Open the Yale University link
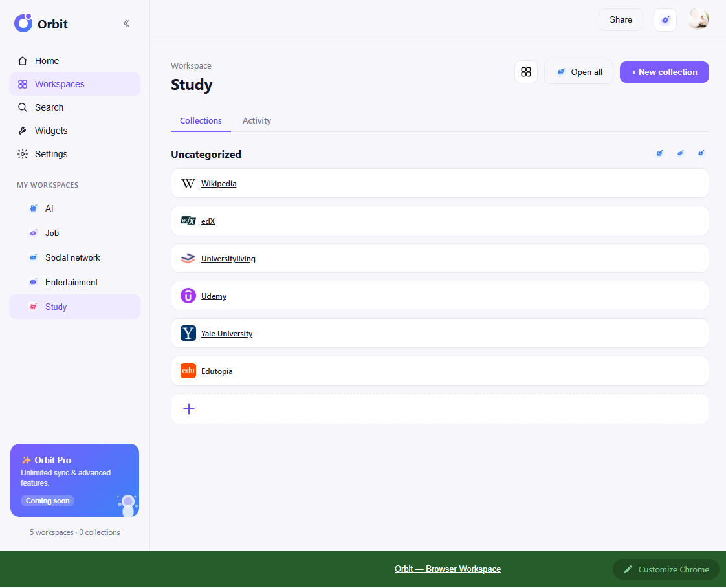The width and height of the screenshot is (726, 588). point(227,333)
